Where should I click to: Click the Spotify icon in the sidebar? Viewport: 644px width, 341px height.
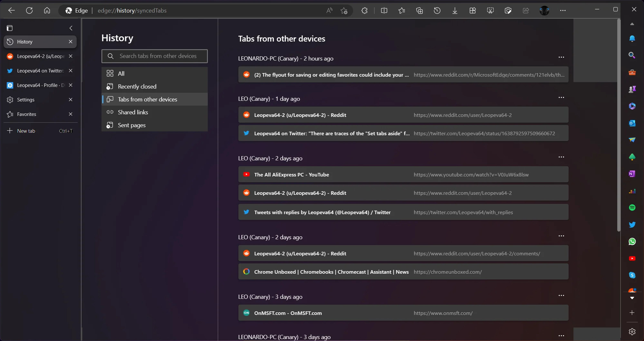(x=632, y=208)
